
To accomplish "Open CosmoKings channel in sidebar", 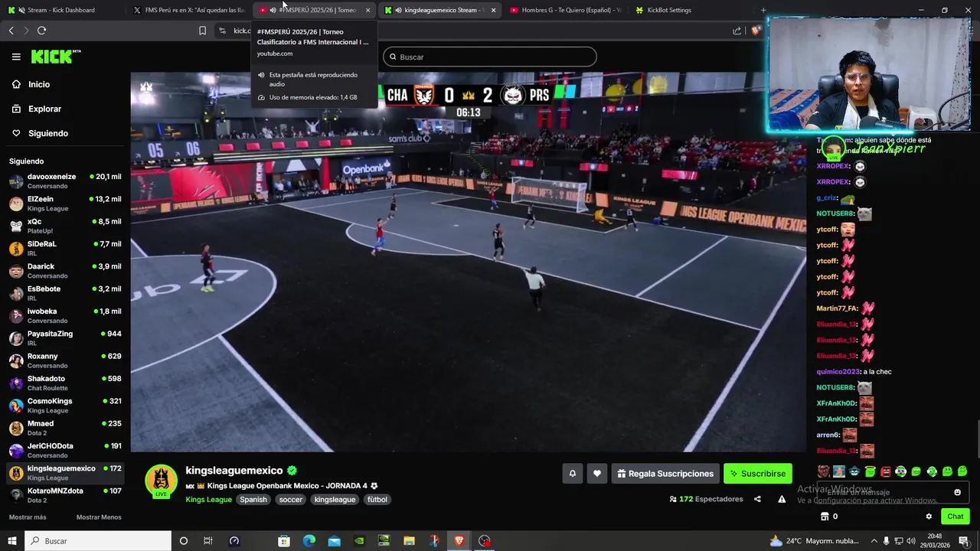I will tap(65, 406).
